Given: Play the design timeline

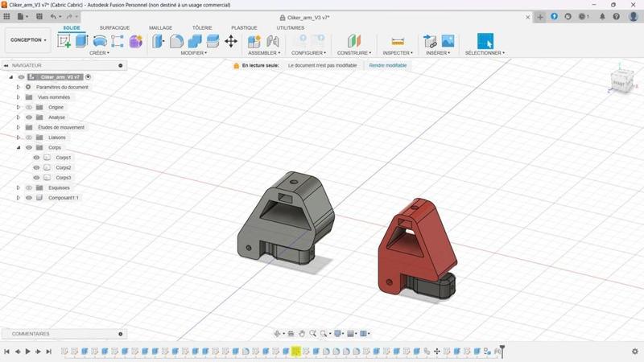Looking at the screenshot, I should click(x=28, y=352).
